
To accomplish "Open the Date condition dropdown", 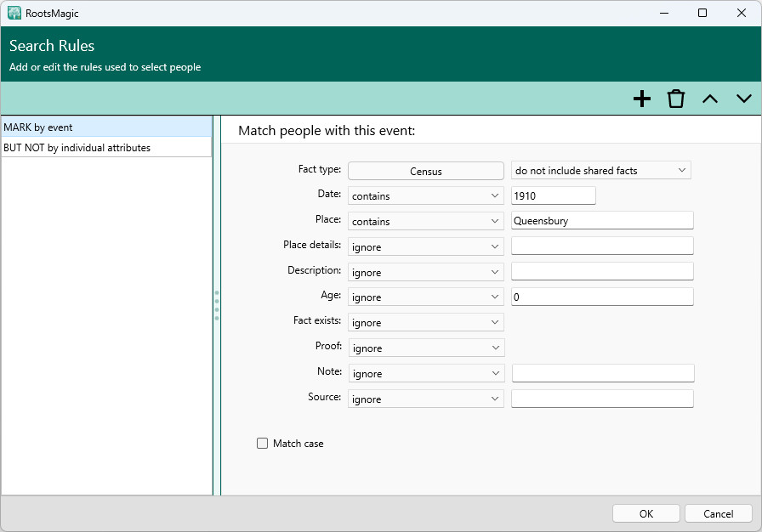I will coord(426,195).
